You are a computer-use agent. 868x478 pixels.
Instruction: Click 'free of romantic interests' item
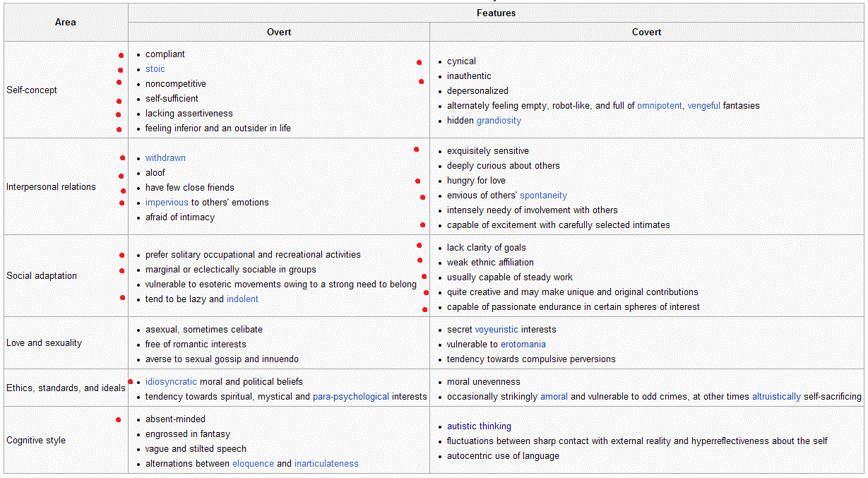(x=196, y=345)
